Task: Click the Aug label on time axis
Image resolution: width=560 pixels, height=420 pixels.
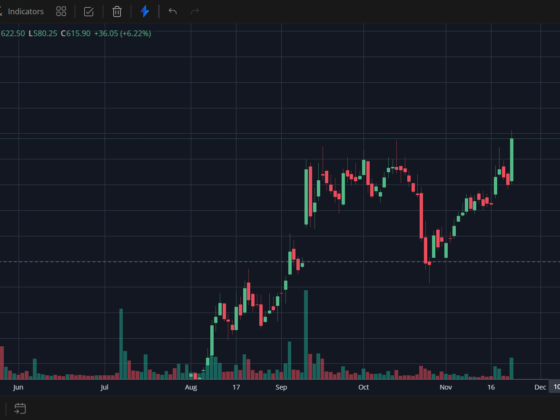Action: pyautogui.click(x=191, y=388)
